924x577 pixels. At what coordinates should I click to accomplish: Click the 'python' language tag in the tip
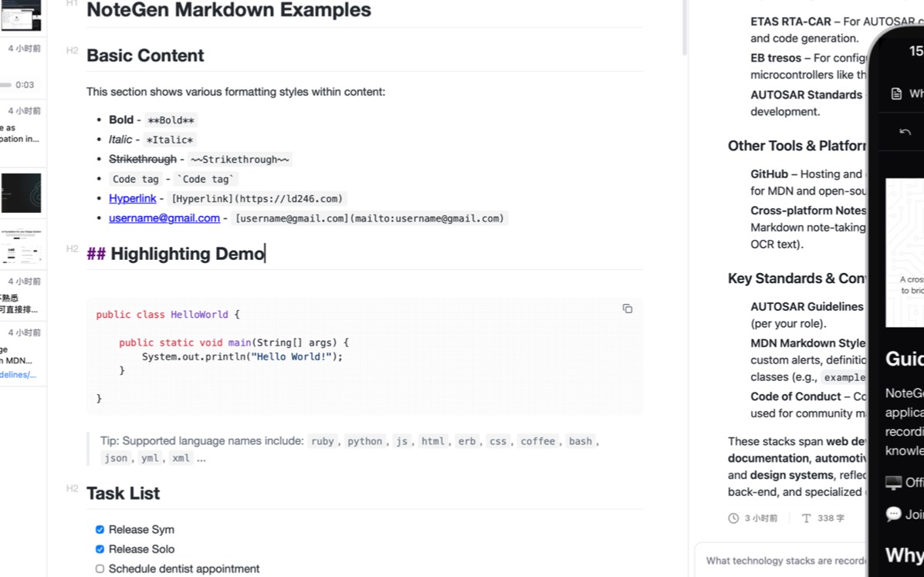[x=365, y=441]
